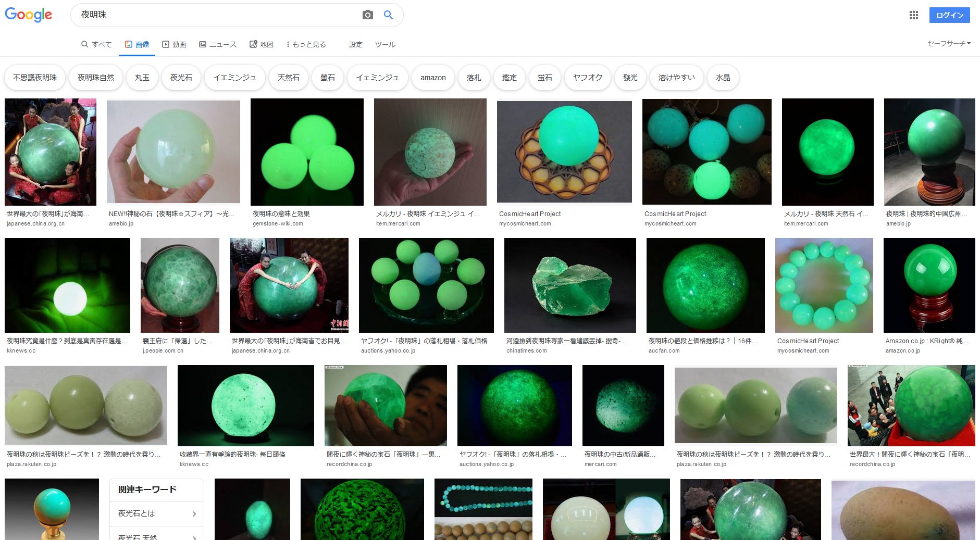Open search by image camera icon
This screenshot has height=540, width=980.
click(367, 15)
